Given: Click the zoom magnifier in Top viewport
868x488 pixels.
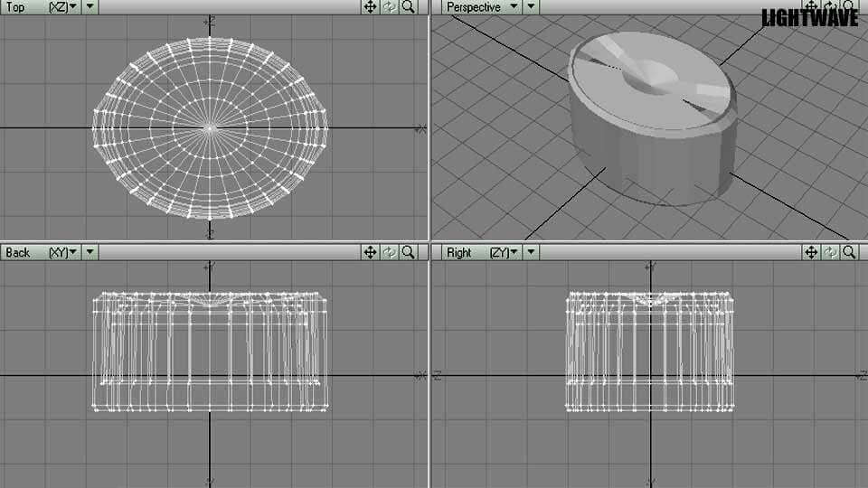Looking at the screenshot, I should pyautogui.click(x=409, y=7).
